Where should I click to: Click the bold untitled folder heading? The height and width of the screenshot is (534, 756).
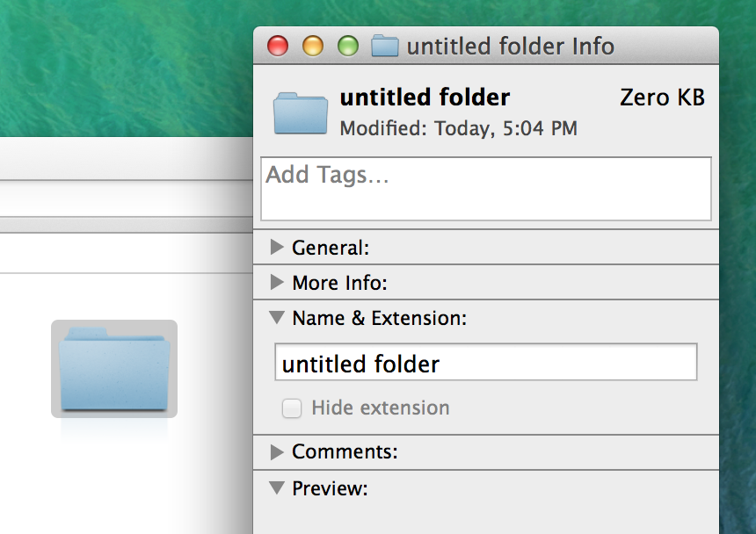click(x=425, y=97)
